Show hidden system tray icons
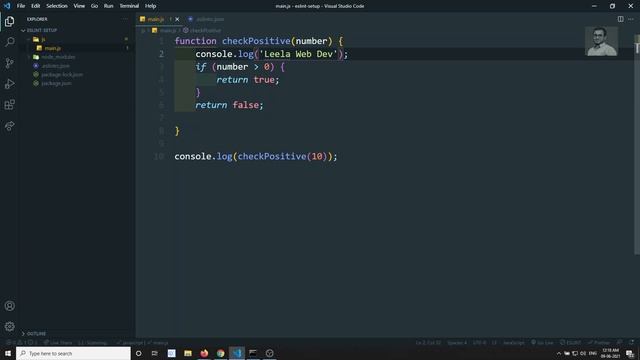This screenshot has width=640, height=360. [559, 353]
